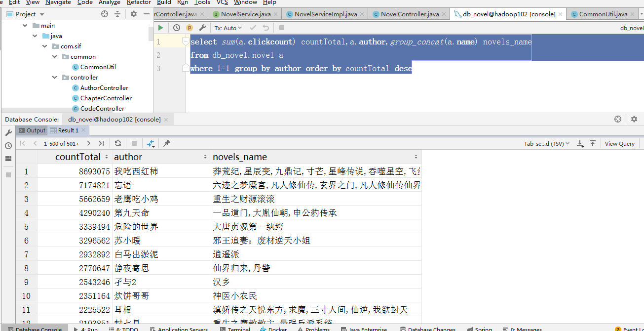The height and width of the screenshot is (331, 644).
Task: Go to first page of results
Action: [22, 143]
